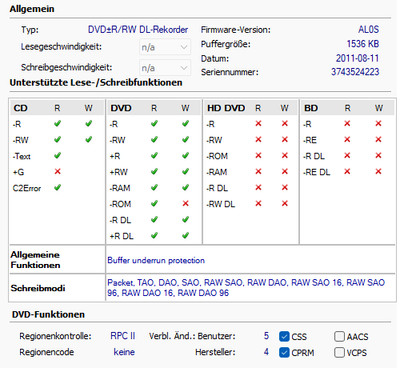Click the BD column header
This screenshot has width=400, height=368.
click(x=311, y=108)
